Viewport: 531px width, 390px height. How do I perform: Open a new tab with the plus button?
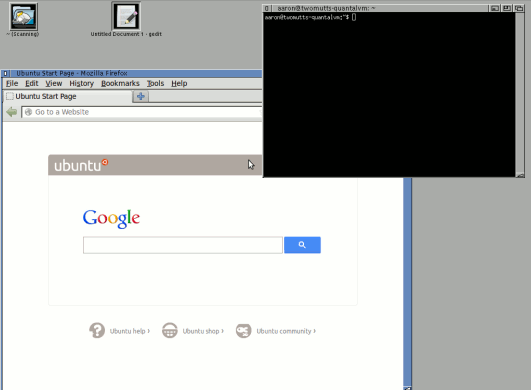tap(141, 96)
